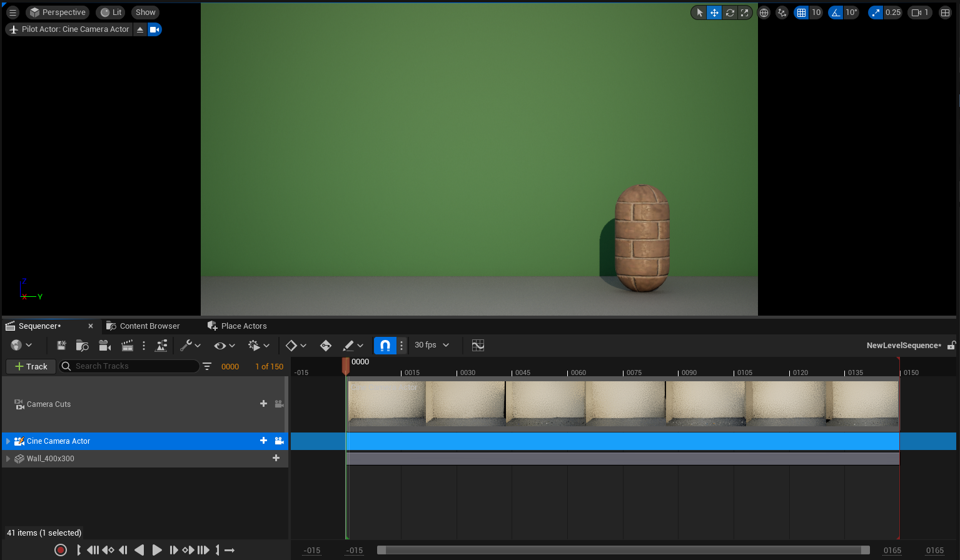Expand the Cine Camera Actor track

tap(8, 441)
